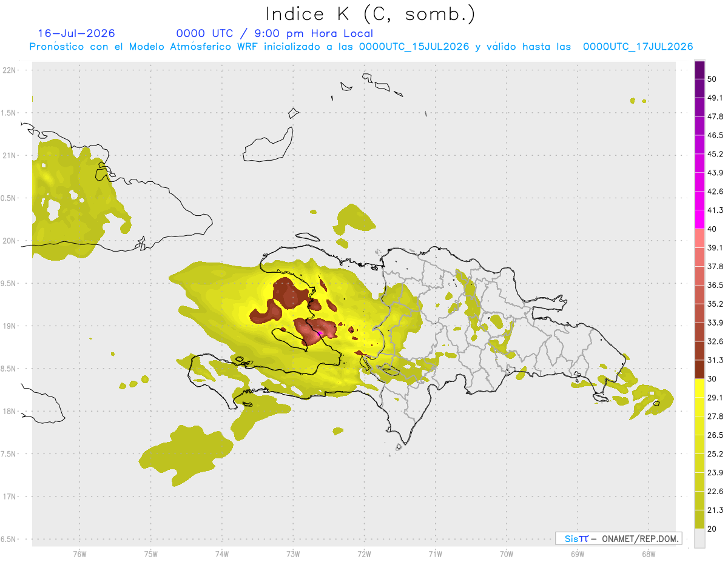Click the legend value '45.2'
The image size is (728, 562).
tap(715, 154)
